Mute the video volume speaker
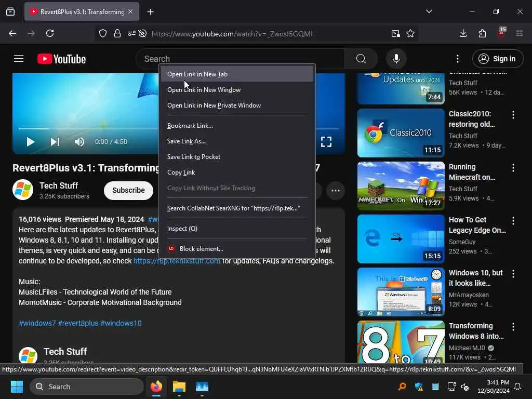The width and height of the screenshot is (532, 399). (x=79, y=141)
